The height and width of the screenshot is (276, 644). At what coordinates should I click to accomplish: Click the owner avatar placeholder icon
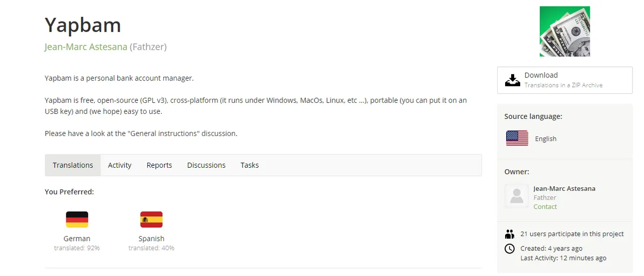coord(517,195)
